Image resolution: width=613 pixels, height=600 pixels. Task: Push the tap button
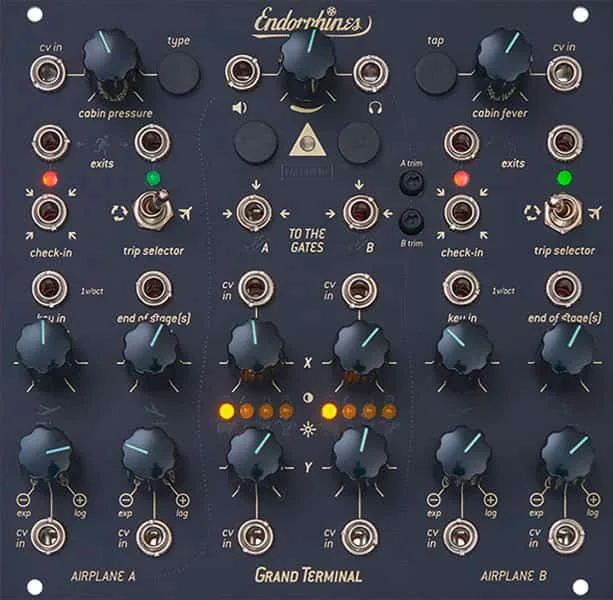point(436,73)
